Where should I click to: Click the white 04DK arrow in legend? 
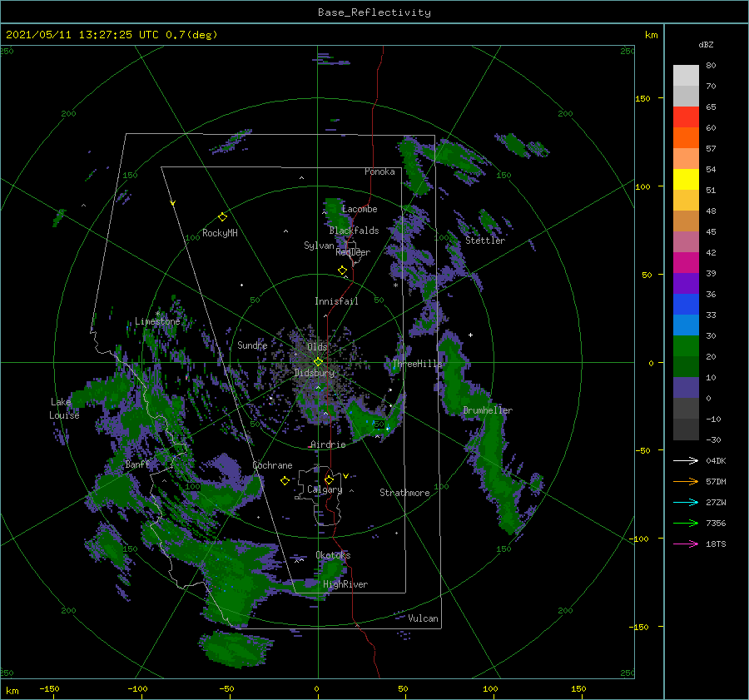coord(686,460)
